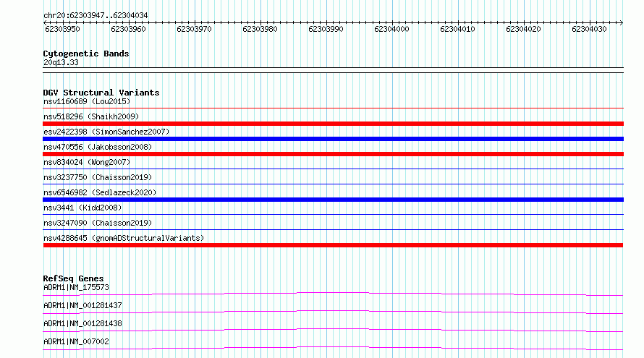Click ruler position 62304010
This screenshot has width=644, height=358.
pos(457,29)
